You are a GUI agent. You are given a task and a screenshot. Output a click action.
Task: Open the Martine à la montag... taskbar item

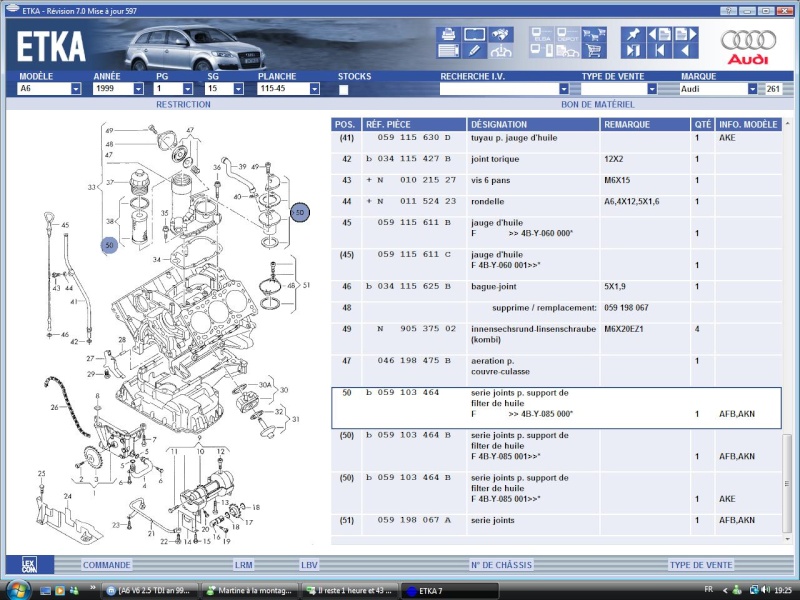[x=249, y=591]
